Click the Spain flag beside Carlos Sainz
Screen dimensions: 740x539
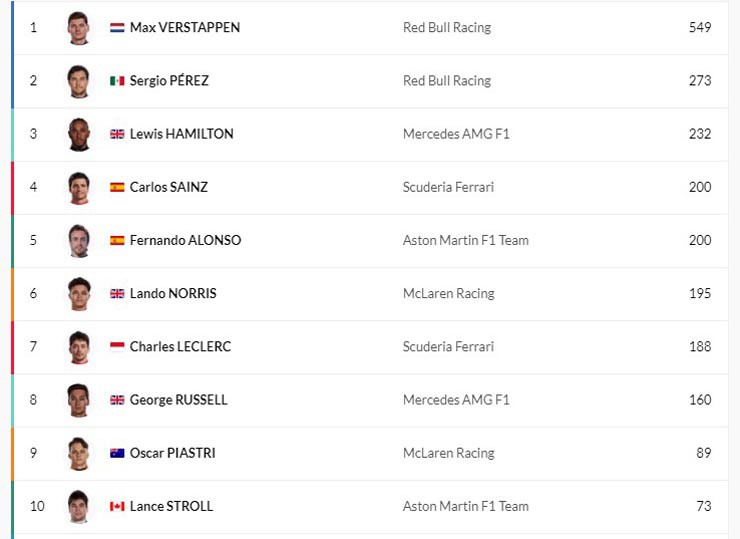[x=117, y=187]
